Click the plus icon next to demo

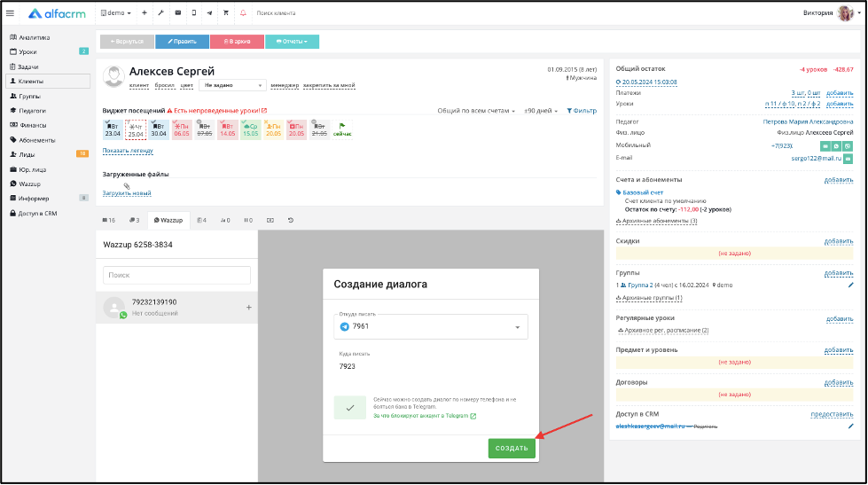click(x=145, y=13)
